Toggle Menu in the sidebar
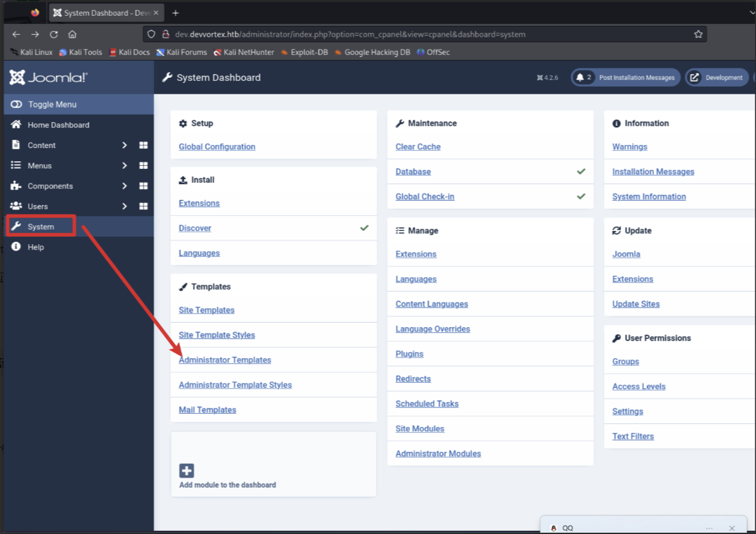756x534 pixels. tap(52, 104)
